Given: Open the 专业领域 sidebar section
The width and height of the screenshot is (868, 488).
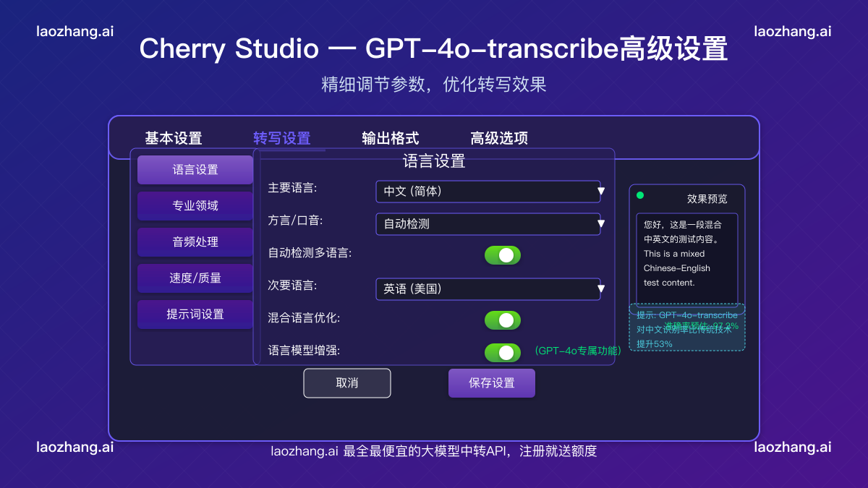Looking at the screenshot, I should (x=195, y=206).
